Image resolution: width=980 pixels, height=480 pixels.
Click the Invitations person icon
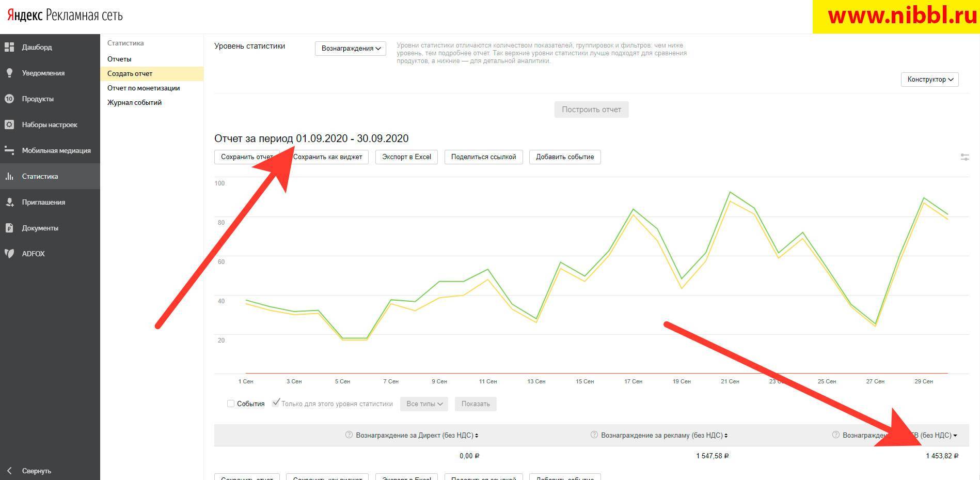9,202
